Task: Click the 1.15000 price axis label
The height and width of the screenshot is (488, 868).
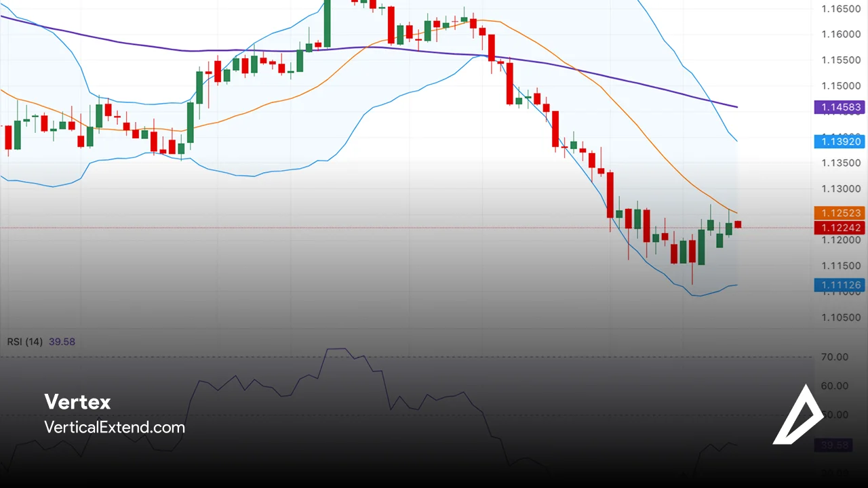Action: tap(841, 86)
